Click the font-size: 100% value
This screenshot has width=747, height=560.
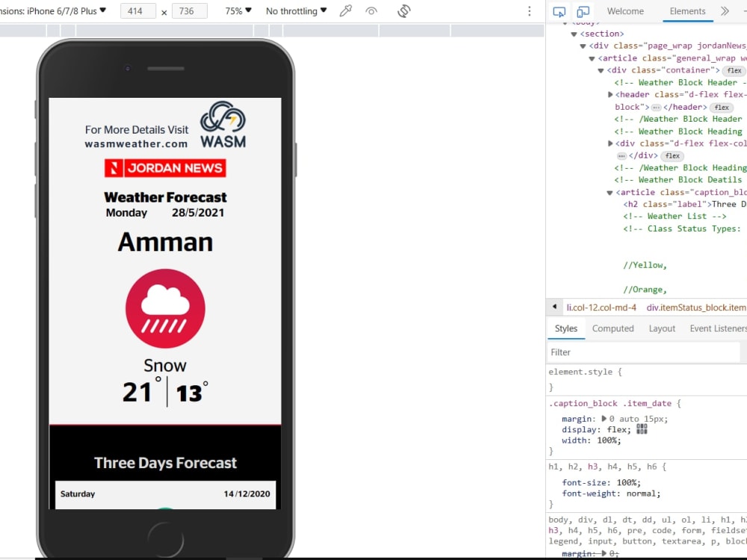pyautogui.click(x=628, y=483)
